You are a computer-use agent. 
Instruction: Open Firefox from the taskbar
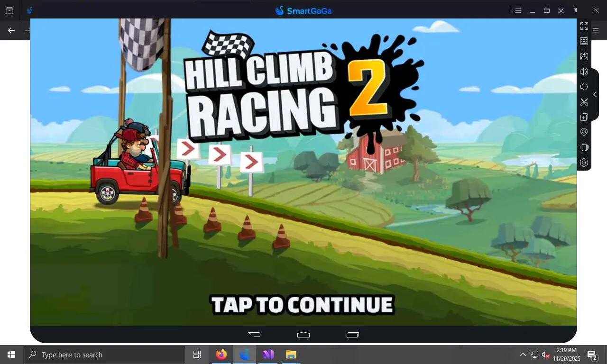[x=221, y=355]
